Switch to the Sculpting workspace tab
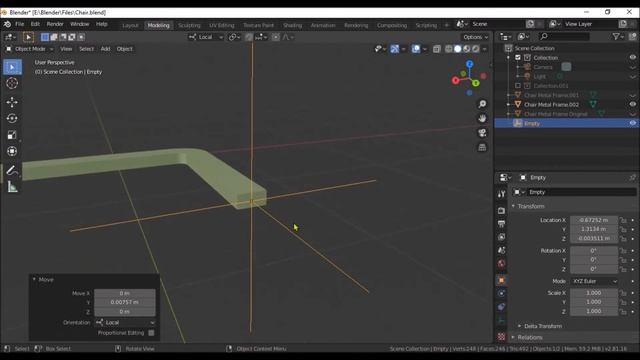 point(189,25)
